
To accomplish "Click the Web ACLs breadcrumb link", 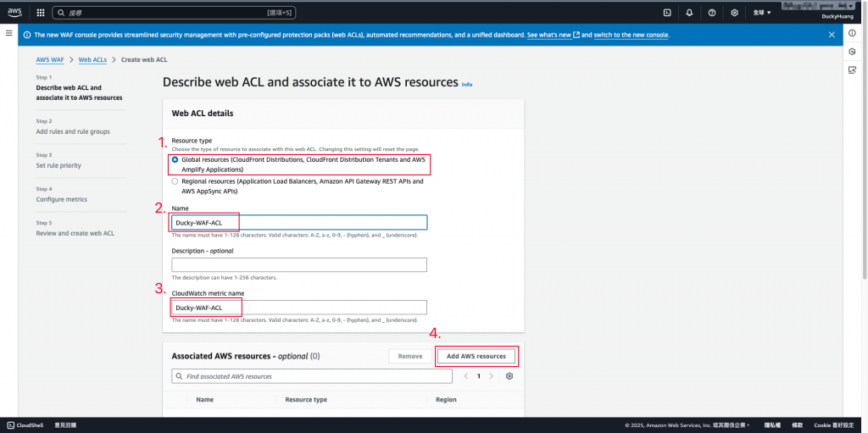I will coord(92,59).
